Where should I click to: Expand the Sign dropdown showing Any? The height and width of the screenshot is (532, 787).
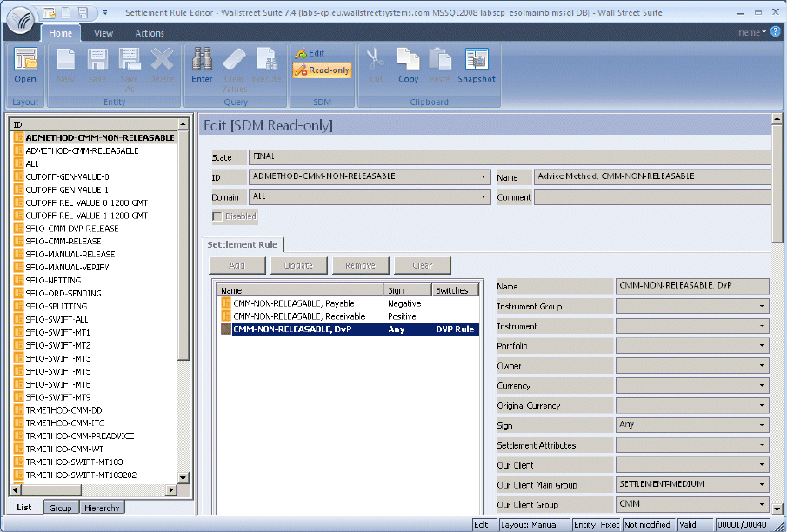pos(762,425)
